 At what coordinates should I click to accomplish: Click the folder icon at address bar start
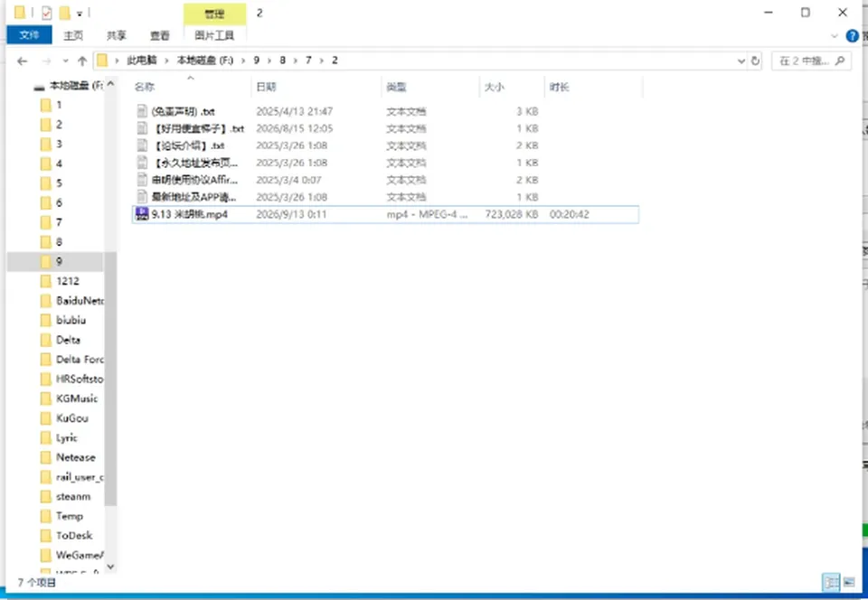pos(102,61)
